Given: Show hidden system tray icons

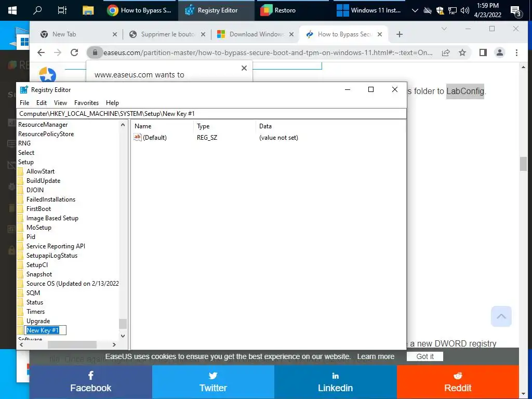Looking at the screenshot, I should [415, 10].
